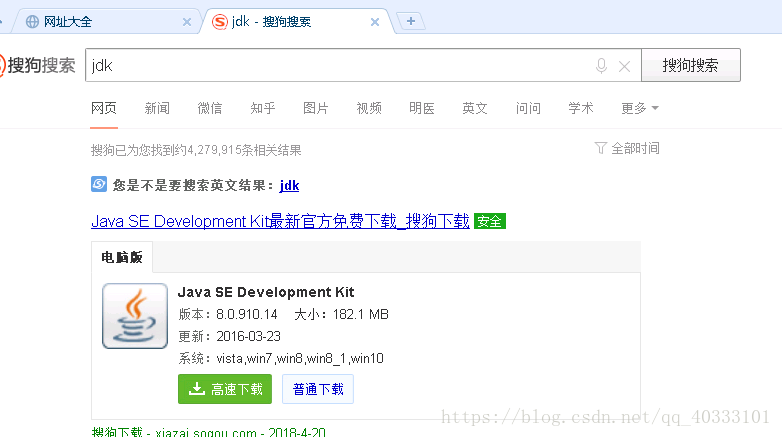Switch to 微信 search results
The width and height of the screenshot is (782, 437).
click(210, 108)
